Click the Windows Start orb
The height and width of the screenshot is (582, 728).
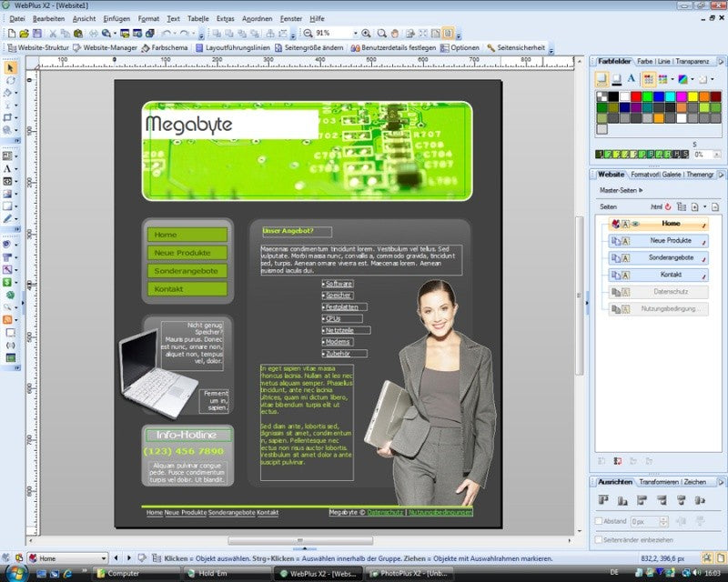pyautogui.click(x=17, y=573)
